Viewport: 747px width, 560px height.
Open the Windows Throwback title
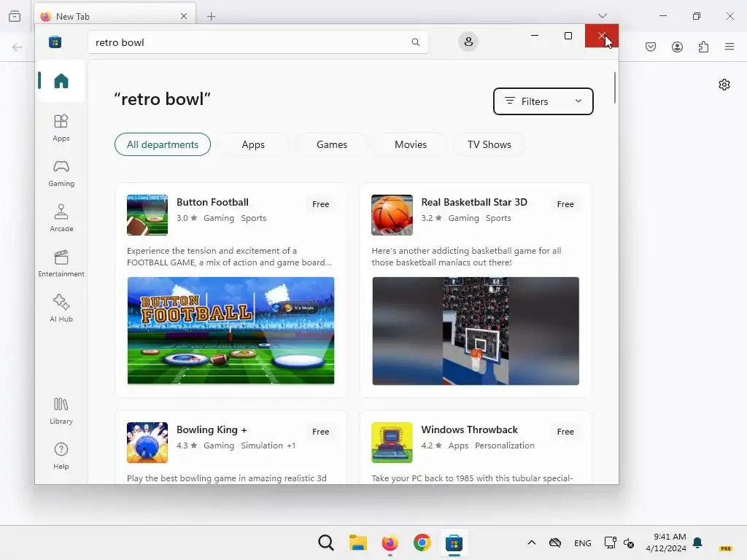point(469,429)
